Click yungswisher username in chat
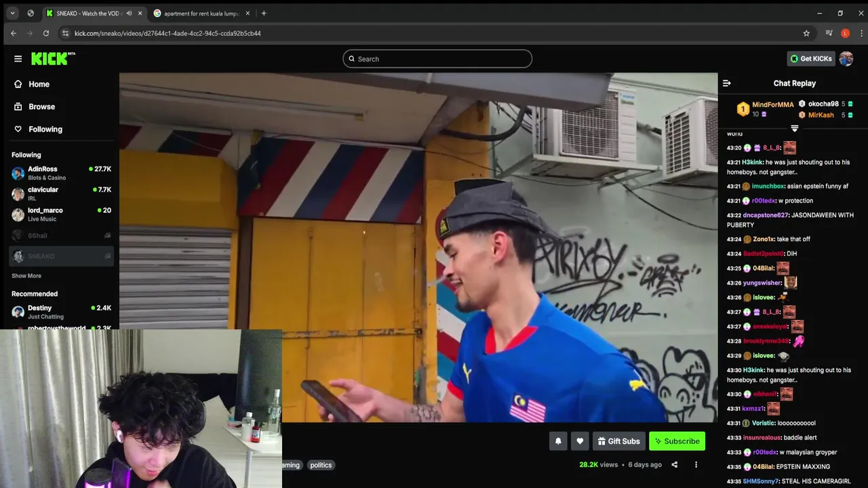Viewport: 868px width, 488px height. [x=762, y=283]
